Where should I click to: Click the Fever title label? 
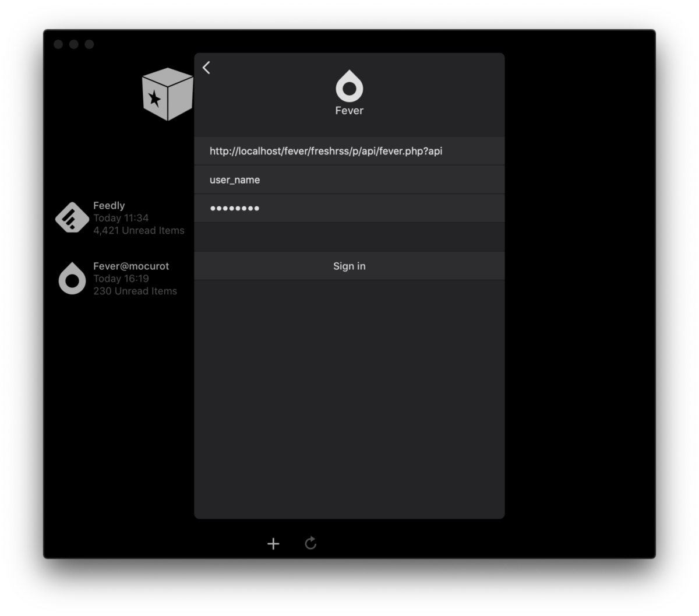tap(349, 111)
